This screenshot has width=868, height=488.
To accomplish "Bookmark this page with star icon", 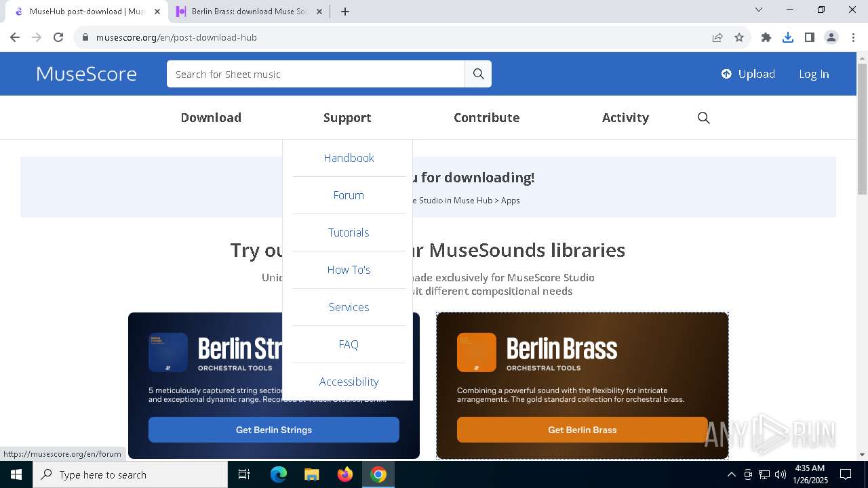I will (x=739, y=37).
